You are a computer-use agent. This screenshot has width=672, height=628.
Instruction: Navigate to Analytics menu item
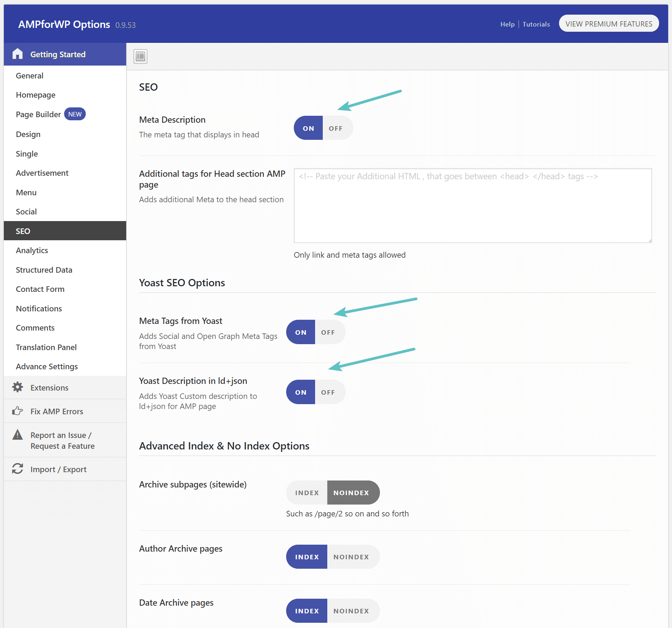click(32, 250)
